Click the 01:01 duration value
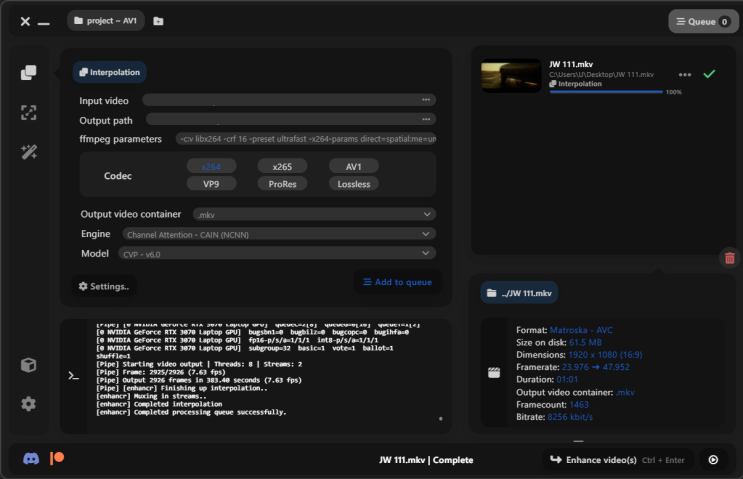 [x=567, y=379]
